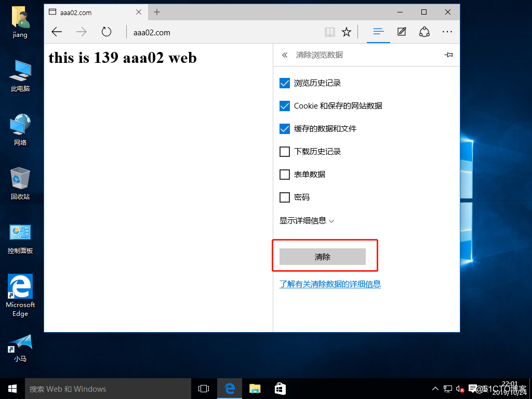
Task: Collapse the panel with the « chevron
Action: tap(285, 55)
